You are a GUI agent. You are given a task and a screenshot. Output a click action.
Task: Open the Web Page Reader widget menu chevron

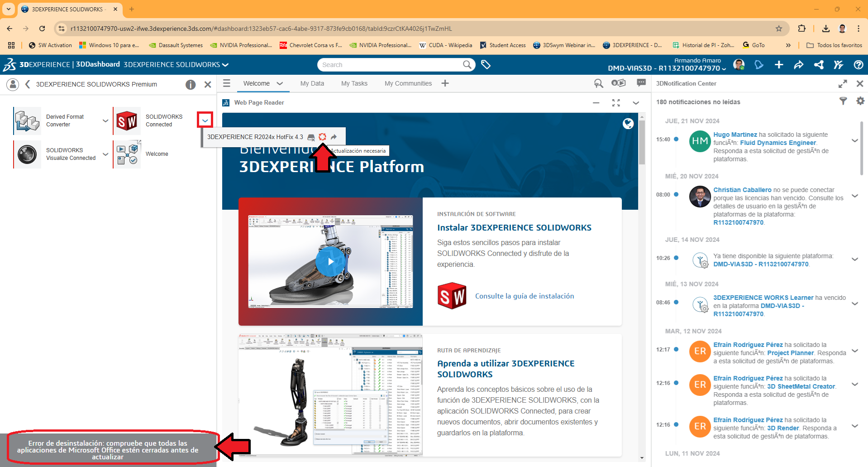coord(636,103)
